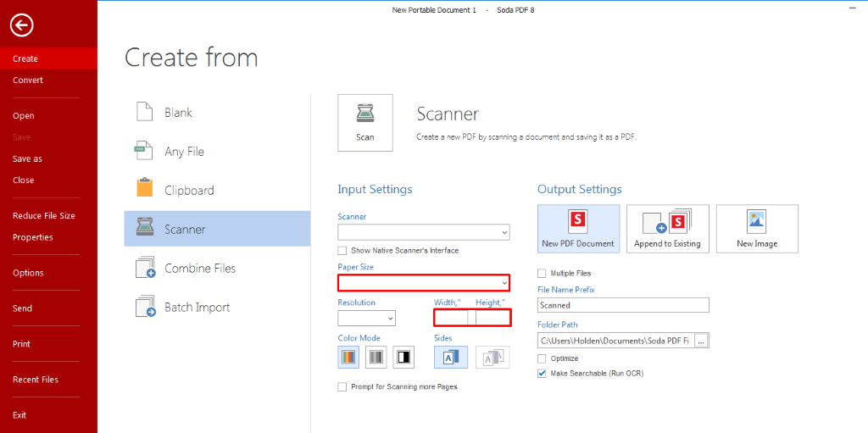The height and width of the screenshot is (433, 868).
Task: Enable Show Native Scanner's Interface
Action: [x=342, y=250]
